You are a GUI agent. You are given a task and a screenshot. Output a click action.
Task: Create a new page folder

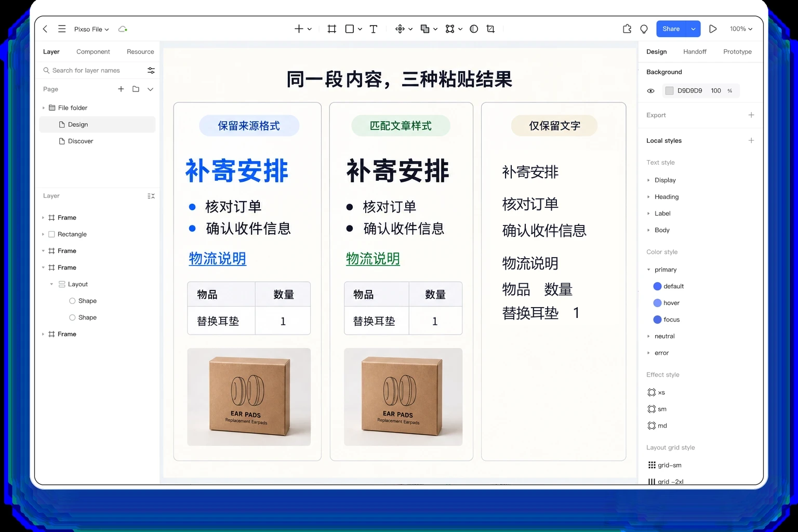(x=136, y=89)
